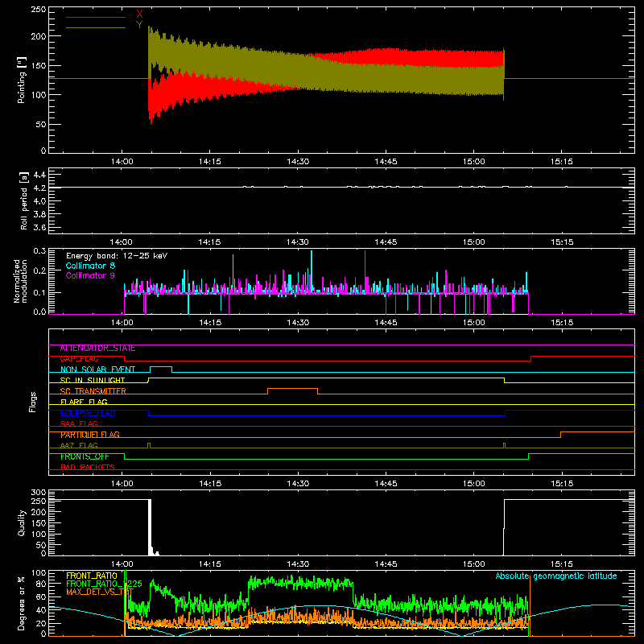Click the NON_SOLAR_EVENT flag label
The height and width of the screenshot is (644, 644).
pyautogui.click(x=97, y=369)
